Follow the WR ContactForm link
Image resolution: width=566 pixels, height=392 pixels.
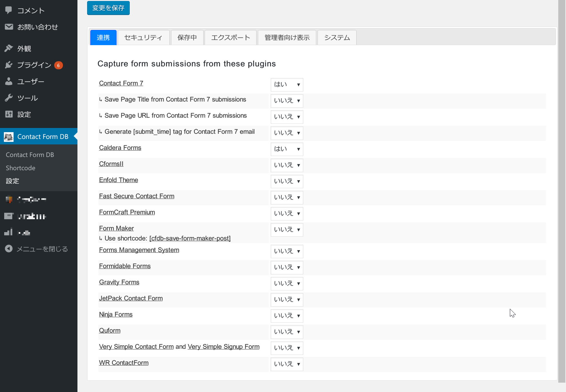pyautogui.click(x=124, y=363)
